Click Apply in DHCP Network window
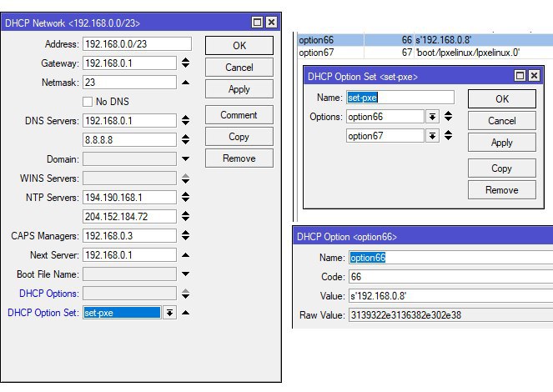 [239, 89]
